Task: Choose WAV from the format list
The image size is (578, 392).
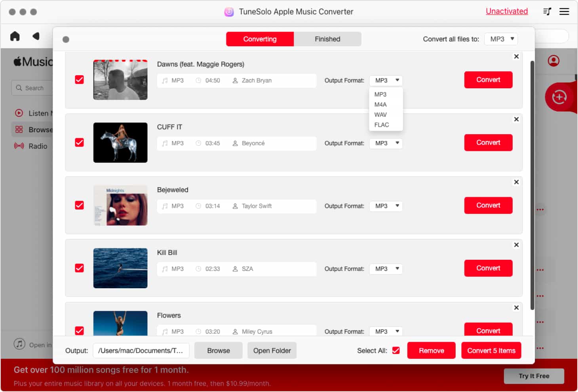Action: 380,115
